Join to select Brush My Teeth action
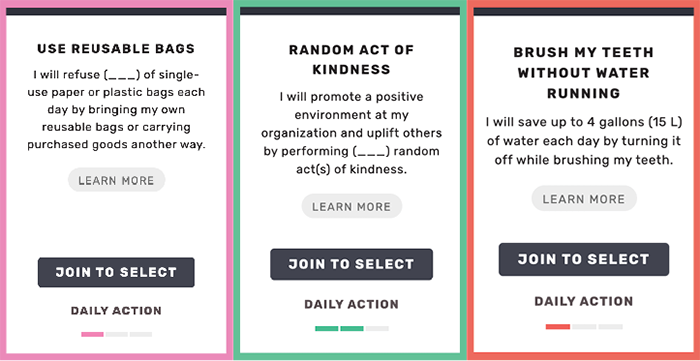Image resolution: width=700 pixels, height=361 pixels. pyautogui.click(x=584, y=259)
